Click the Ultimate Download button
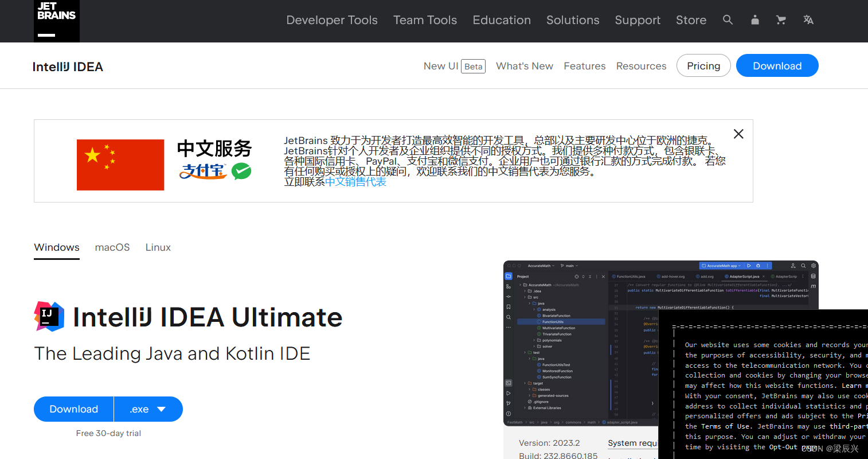Image resolution: width=868 pixels, height=459 pixels. pyautogui.click(x=74, y=409)
